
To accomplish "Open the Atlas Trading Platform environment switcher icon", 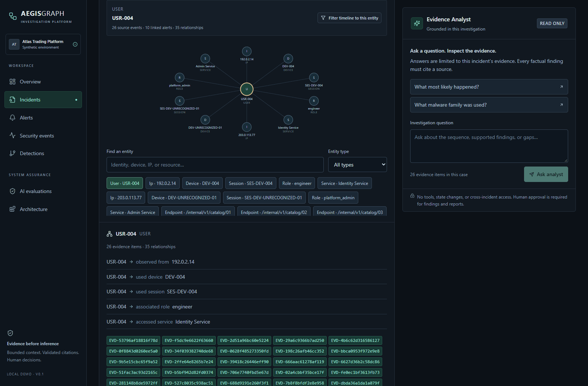I will pos(75,44).
